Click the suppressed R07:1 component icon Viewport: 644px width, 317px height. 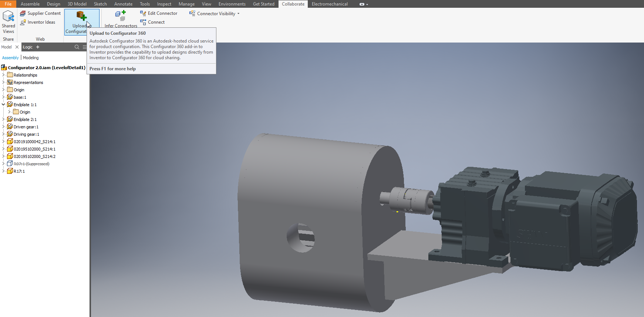coord(10,163)
